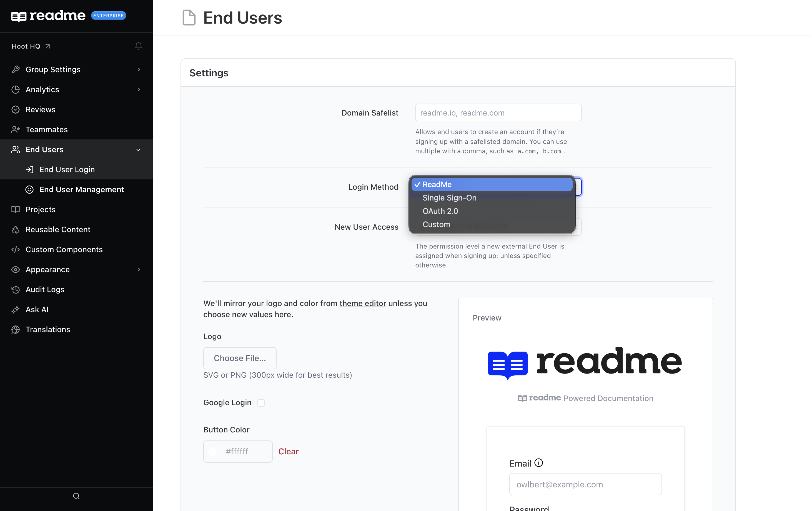Click the Choose File… logo button
Screen dimensions: 812x511
240,358
